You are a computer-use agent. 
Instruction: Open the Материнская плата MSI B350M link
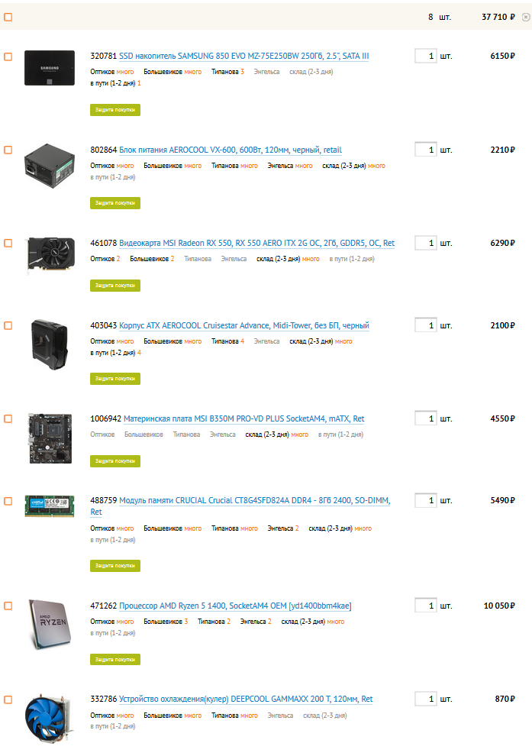243,418
